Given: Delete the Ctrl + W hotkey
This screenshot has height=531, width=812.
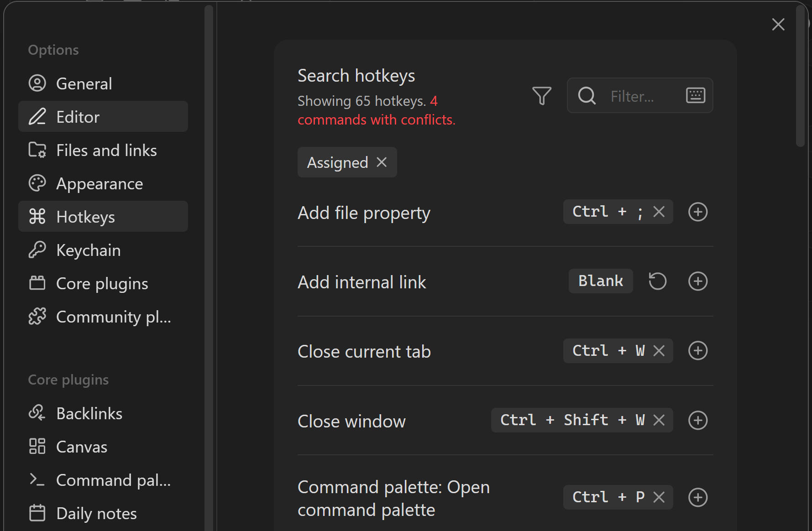Looking at the screenshot, I should click(x=659, y=351).
